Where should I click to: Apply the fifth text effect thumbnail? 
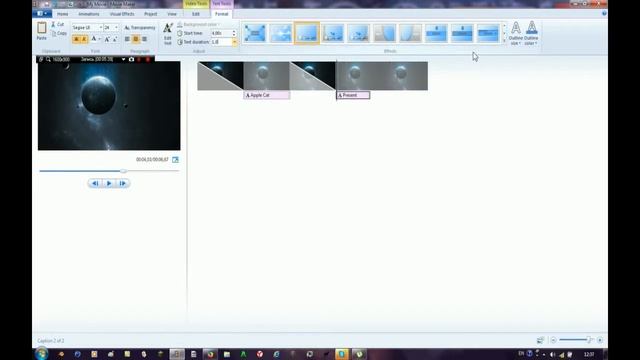[x=358, y=33]
